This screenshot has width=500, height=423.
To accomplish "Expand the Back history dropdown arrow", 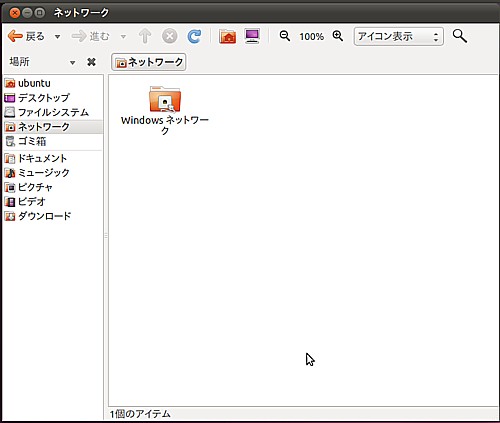I will pyautogui.click(x=57, y=37).
